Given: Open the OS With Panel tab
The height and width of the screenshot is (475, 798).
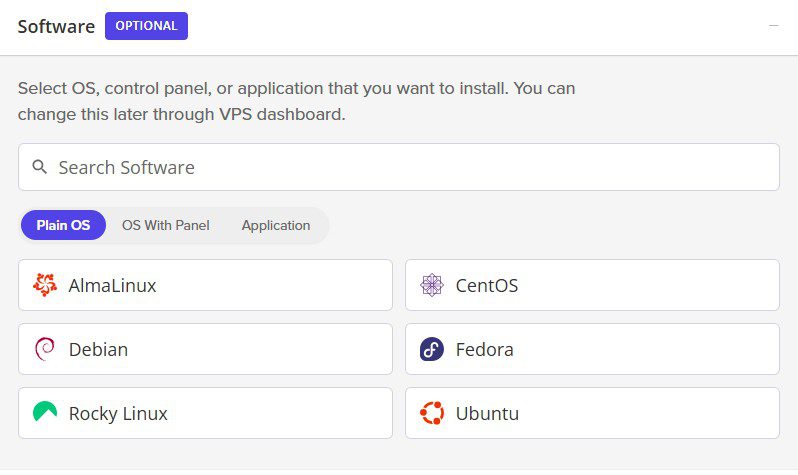Looking at the screenshot, I should pyautogui.click(x=165, y=225).
